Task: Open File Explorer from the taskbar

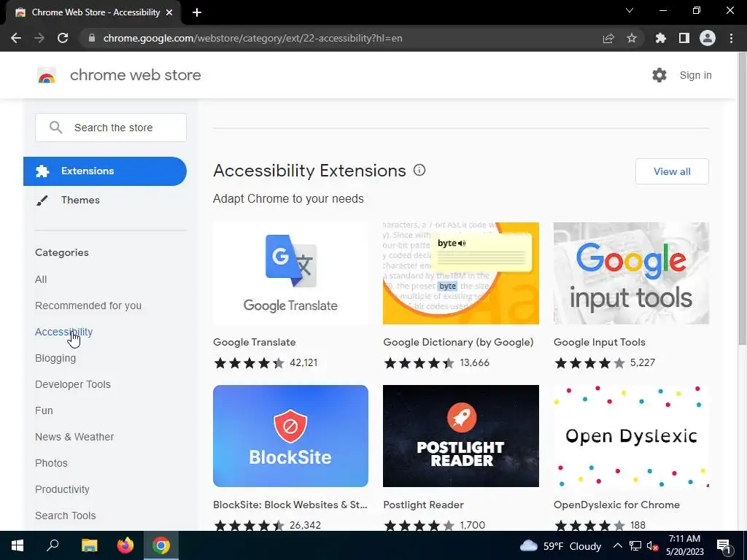Action: [x=89, y=545]
